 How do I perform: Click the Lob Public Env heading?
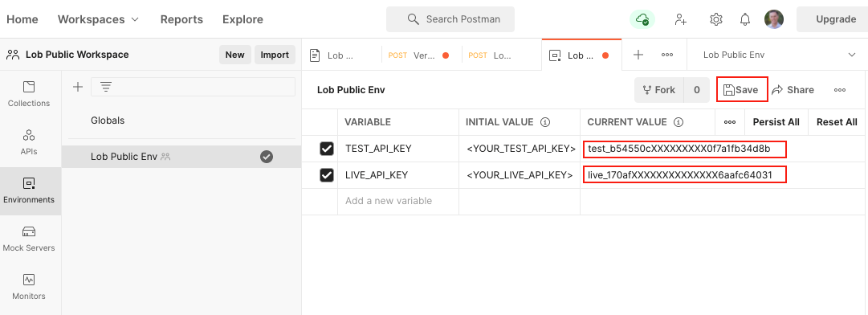351,90
